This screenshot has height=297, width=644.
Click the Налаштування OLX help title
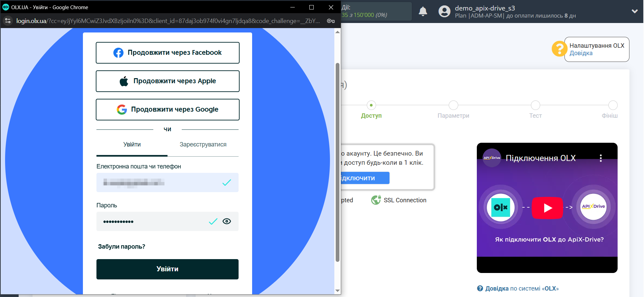point(597,46)
